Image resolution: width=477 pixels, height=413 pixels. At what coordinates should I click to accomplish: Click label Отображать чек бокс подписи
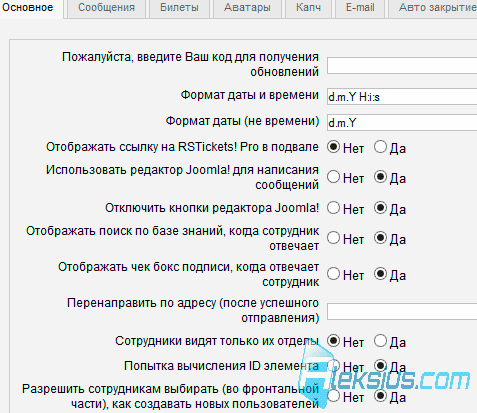click(189, 274)
